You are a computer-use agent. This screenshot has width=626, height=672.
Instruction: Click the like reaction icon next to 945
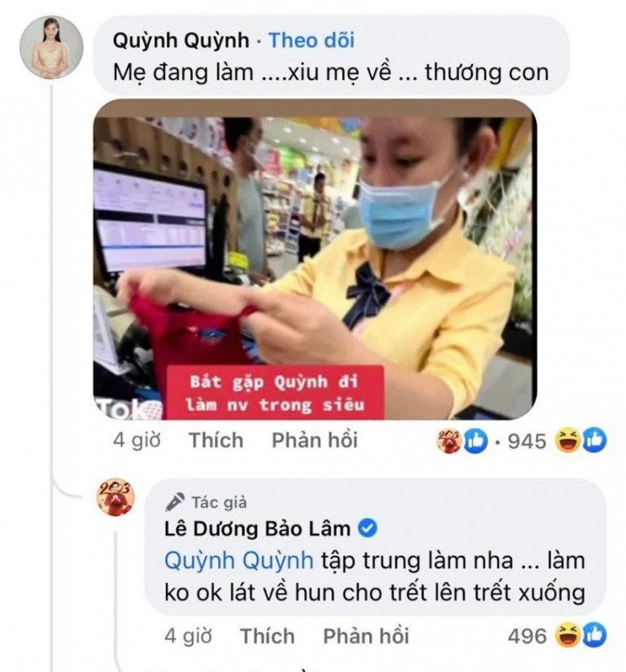(x=475, y=440)
